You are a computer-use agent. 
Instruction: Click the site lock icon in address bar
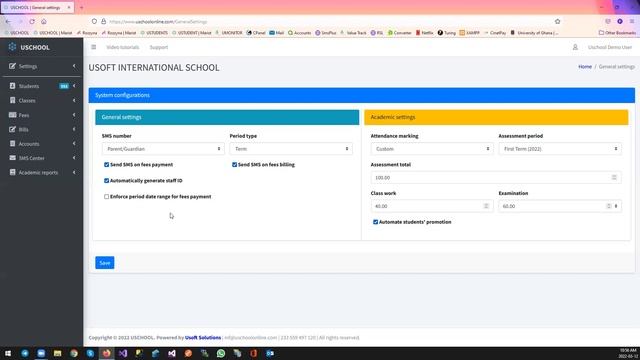click(103, 21)
